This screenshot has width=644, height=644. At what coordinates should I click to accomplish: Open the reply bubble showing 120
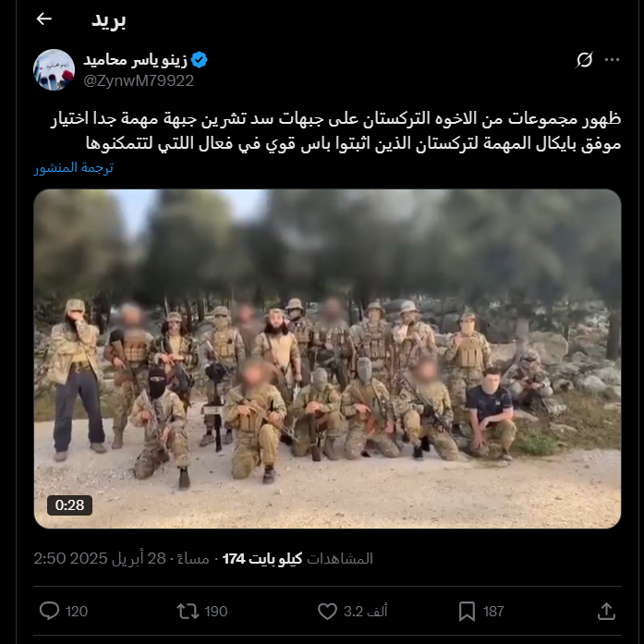[x=49, y=611]
